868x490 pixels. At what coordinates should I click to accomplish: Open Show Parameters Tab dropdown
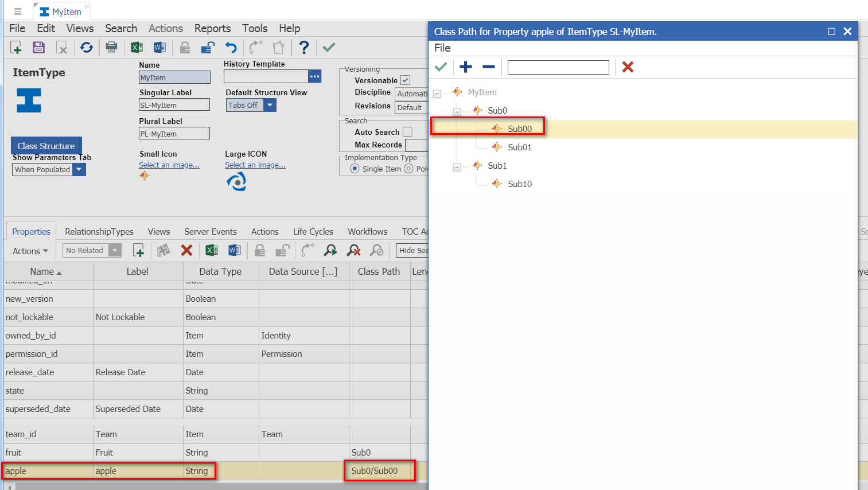(x=79, y=169)
